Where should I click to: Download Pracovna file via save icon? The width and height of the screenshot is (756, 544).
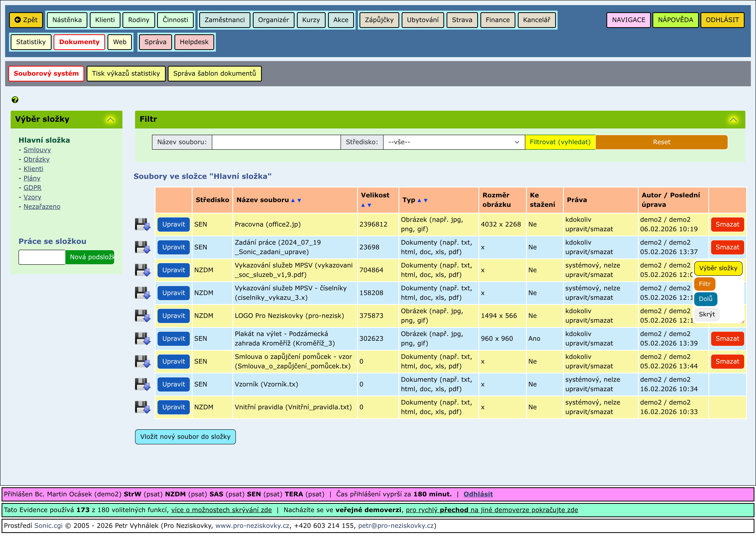143,225
